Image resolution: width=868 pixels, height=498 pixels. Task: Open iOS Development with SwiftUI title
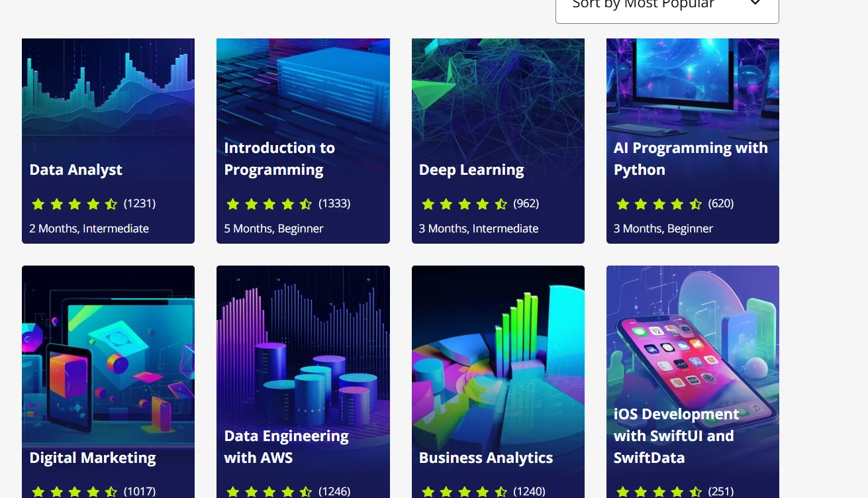[676, 436]
